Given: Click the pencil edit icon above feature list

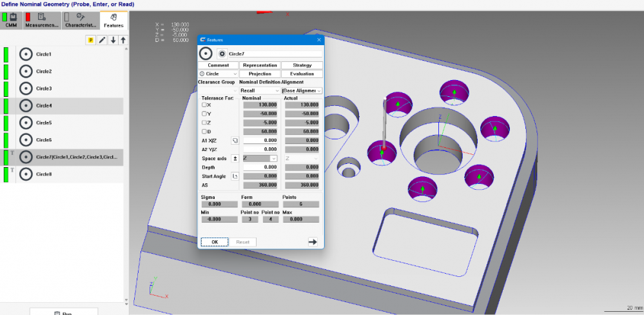Looking at the screenshot, I should click(x=102, y=40).
